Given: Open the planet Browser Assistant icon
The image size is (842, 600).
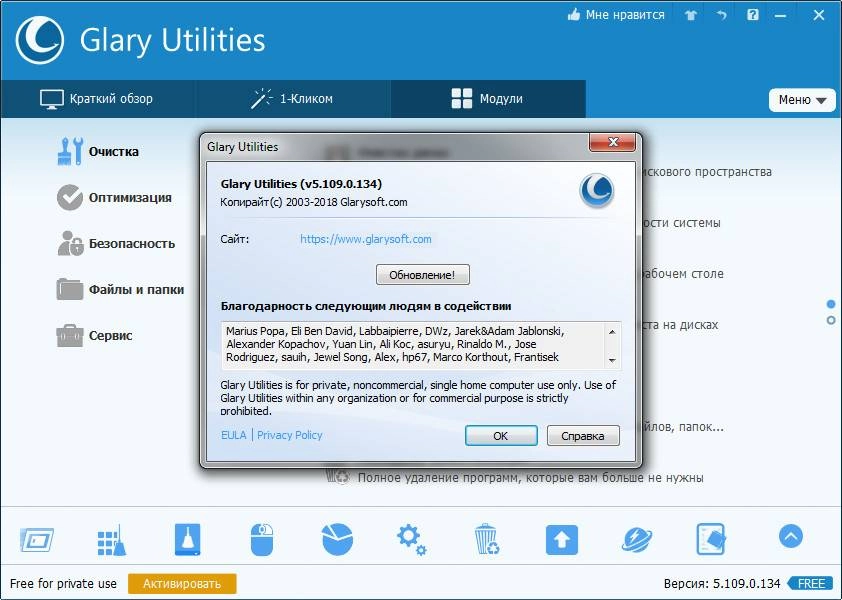Looking at the screenshot, I should 637,539.
